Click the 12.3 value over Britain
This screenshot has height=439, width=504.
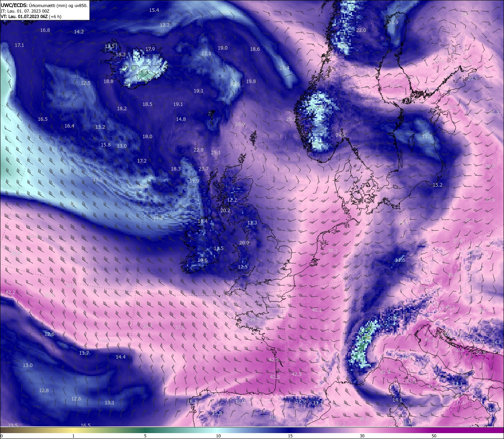click(252, 223)
